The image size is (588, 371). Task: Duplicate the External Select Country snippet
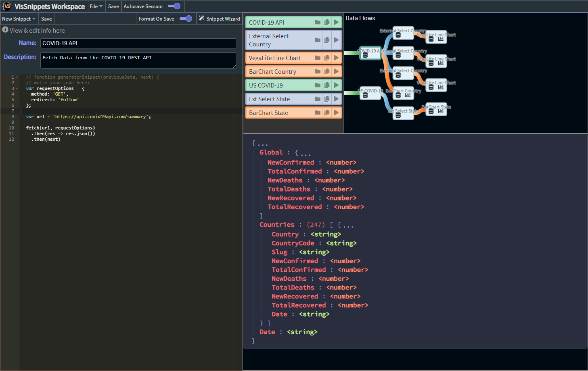tap(327, 40)
